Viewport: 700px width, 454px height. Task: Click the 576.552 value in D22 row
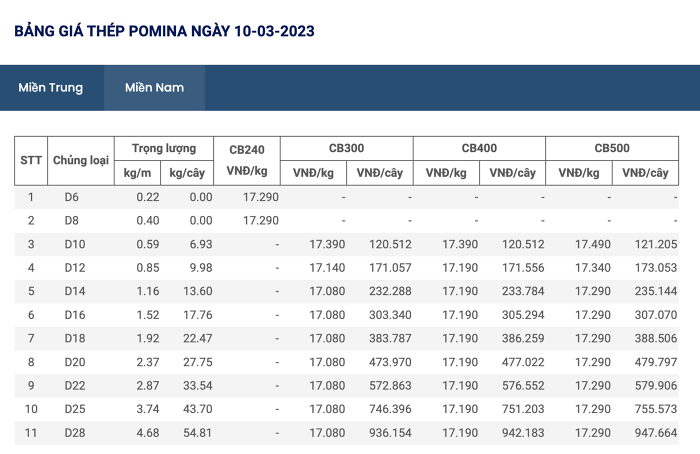[523, 385]
